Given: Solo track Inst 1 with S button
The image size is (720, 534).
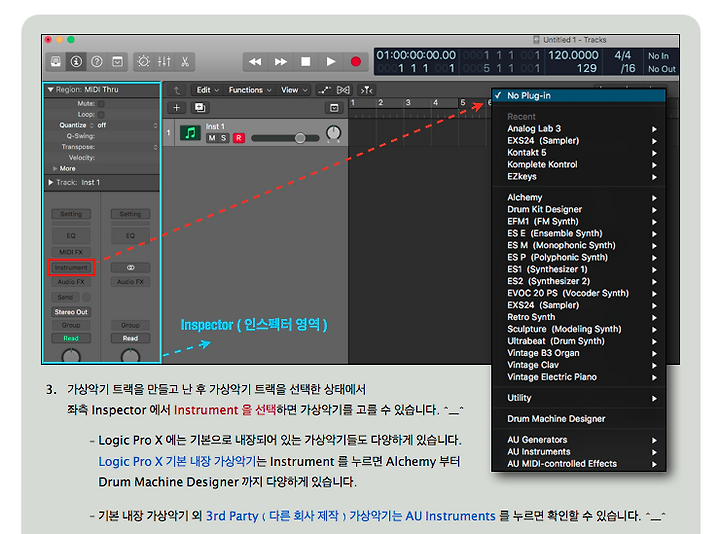Looking at the screenshot, I should [x=224, y=138].
